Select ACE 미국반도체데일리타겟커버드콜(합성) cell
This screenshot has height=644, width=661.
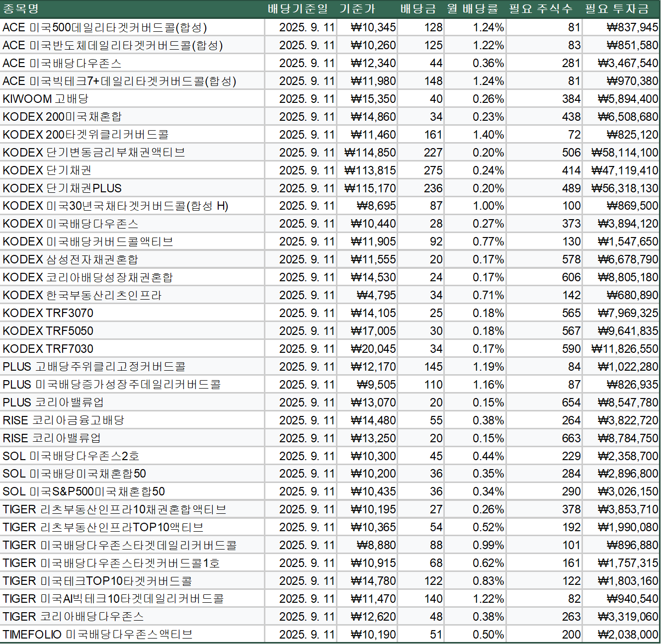(132, 45)
